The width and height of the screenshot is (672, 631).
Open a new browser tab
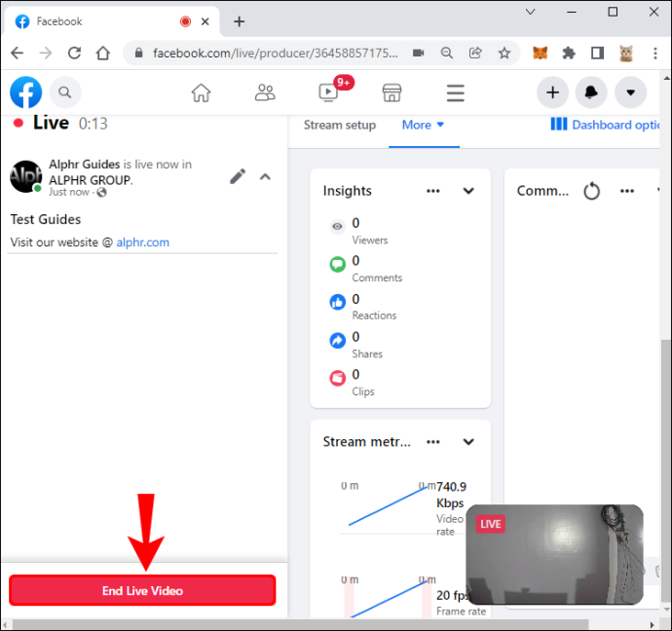(240, 21)
